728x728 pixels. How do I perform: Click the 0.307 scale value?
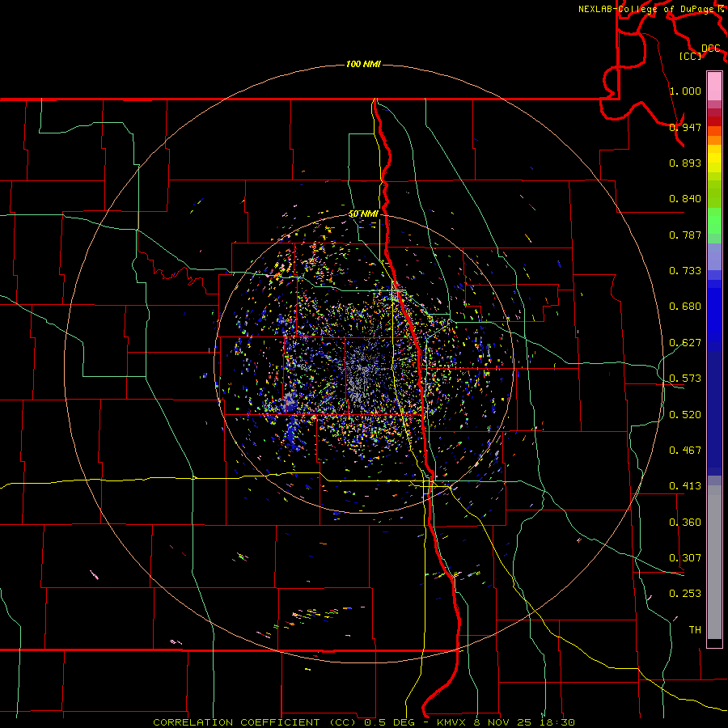point(685,557)
